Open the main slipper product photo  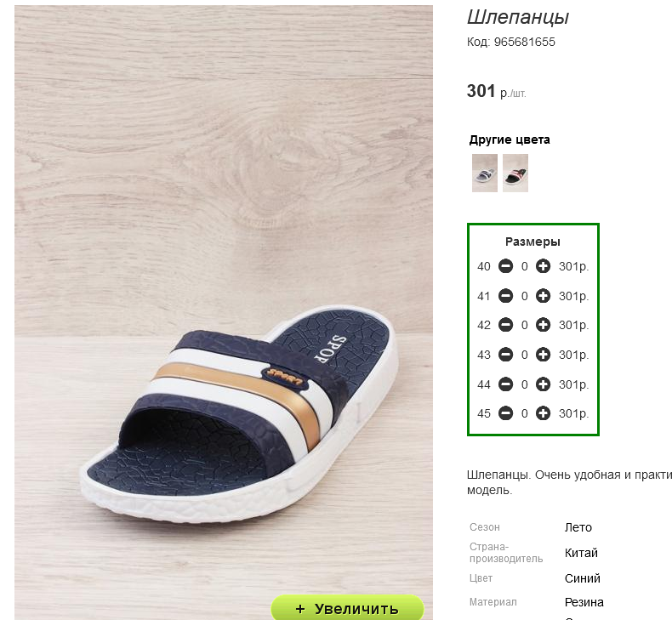coord(224,300)
